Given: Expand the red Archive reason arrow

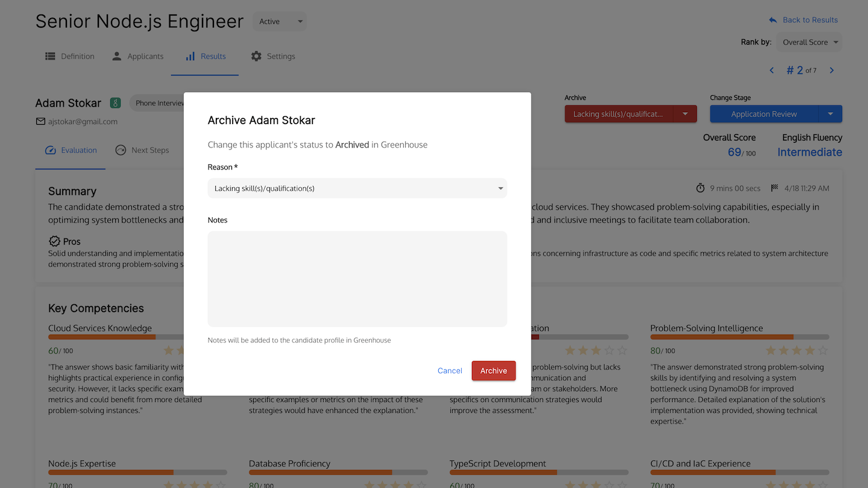Looking at the screenshot, I should tap(685, 114).
